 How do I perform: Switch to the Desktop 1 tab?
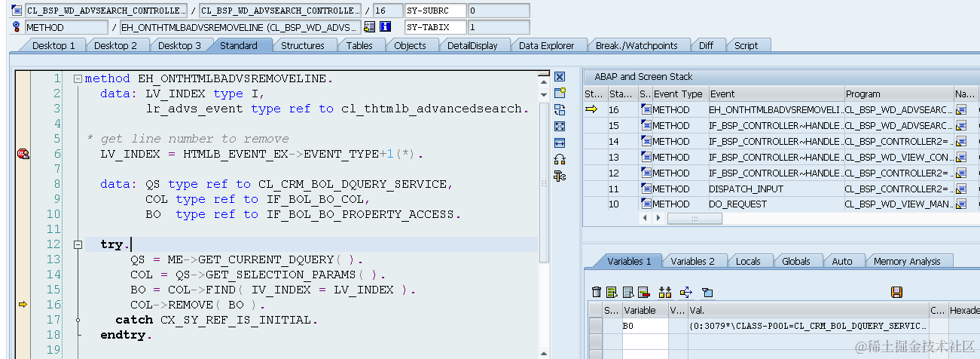coord(53,45)
